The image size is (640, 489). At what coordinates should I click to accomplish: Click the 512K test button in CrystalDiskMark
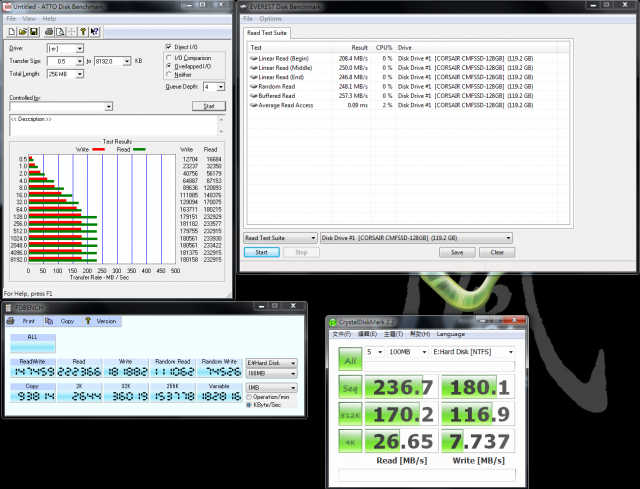(350, 414)
